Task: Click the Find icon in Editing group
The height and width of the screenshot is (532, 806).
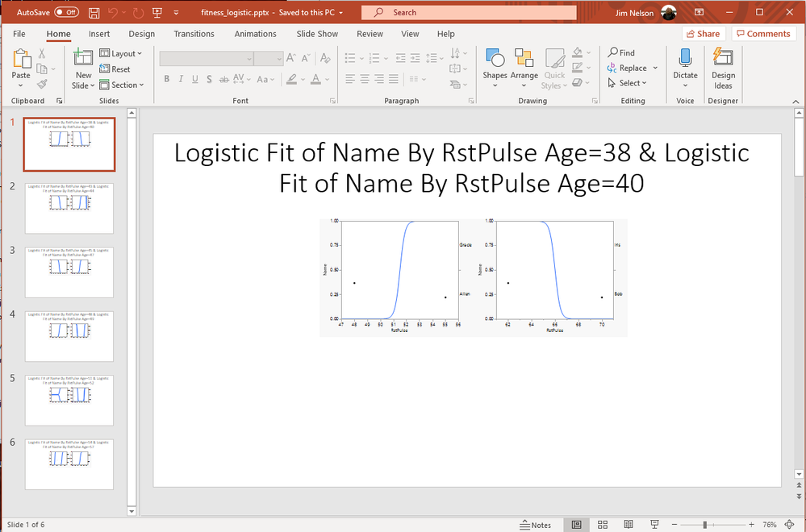Action: tap(613, 52)
